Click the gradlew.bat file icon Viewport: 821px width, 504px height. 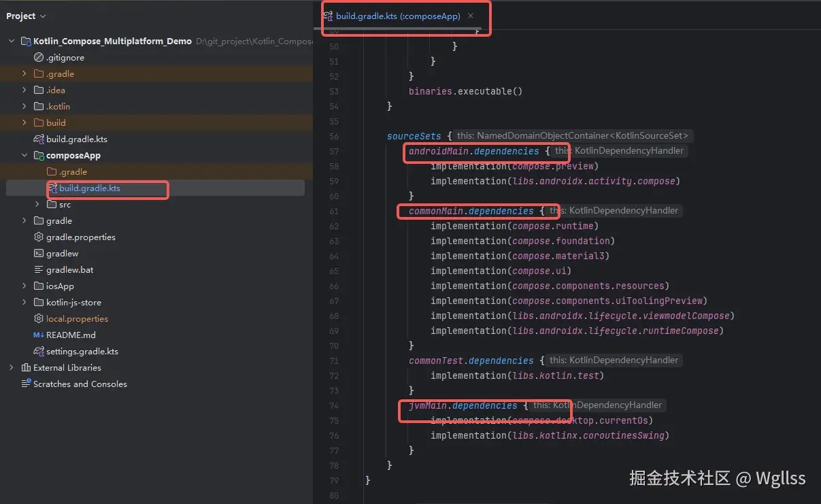[39, 269]
